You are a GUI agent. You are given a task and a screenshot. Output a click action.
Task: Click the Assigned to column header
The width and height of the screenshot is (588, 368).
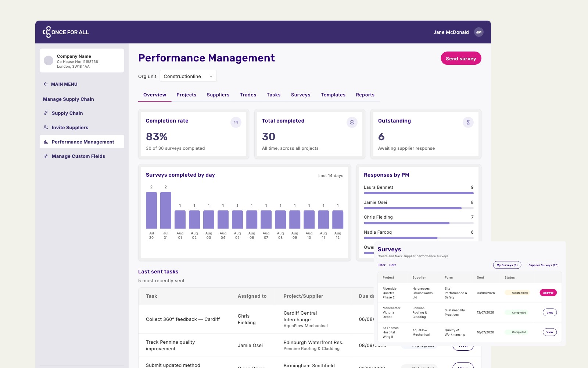pyautogui.click(x=252, y=296)
